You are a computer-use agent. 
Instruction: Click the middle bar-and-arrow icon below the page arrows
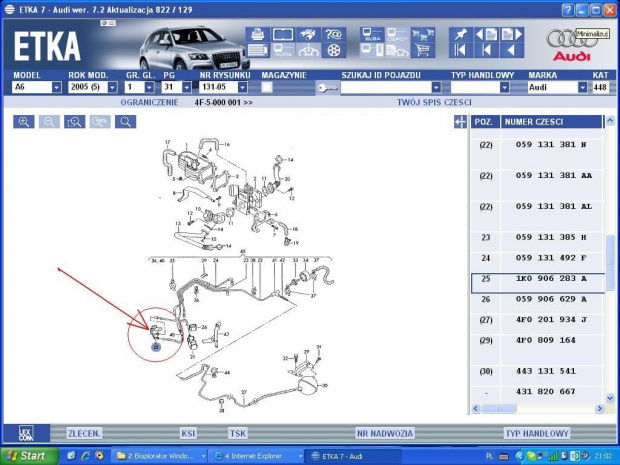486,50
